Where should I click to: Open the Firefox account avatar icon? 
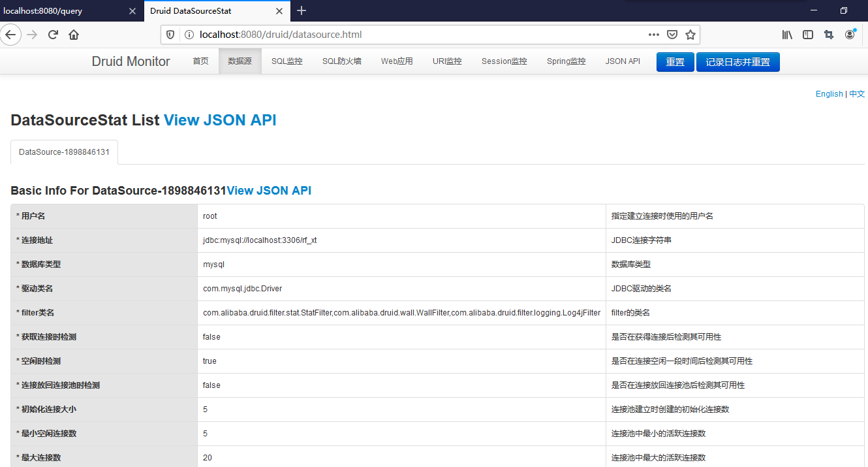(x=850, y=35)
